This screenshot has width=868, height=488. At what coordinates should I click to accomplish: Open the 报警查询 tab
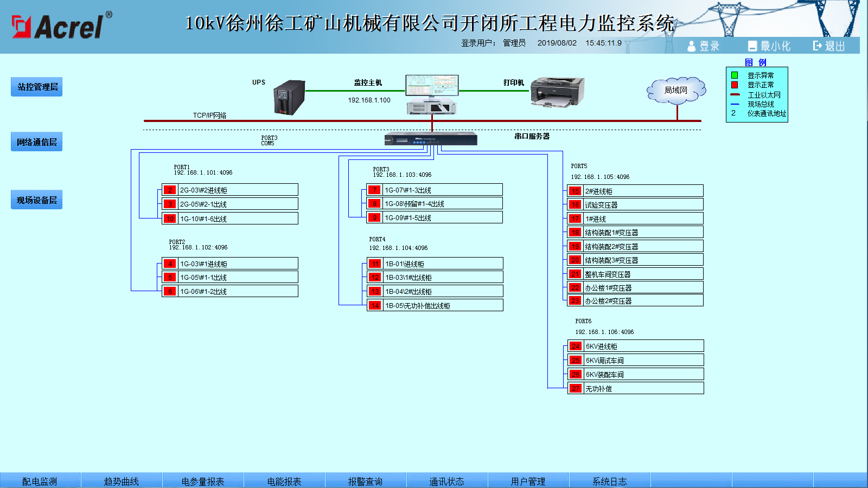[x=366, y=481]
